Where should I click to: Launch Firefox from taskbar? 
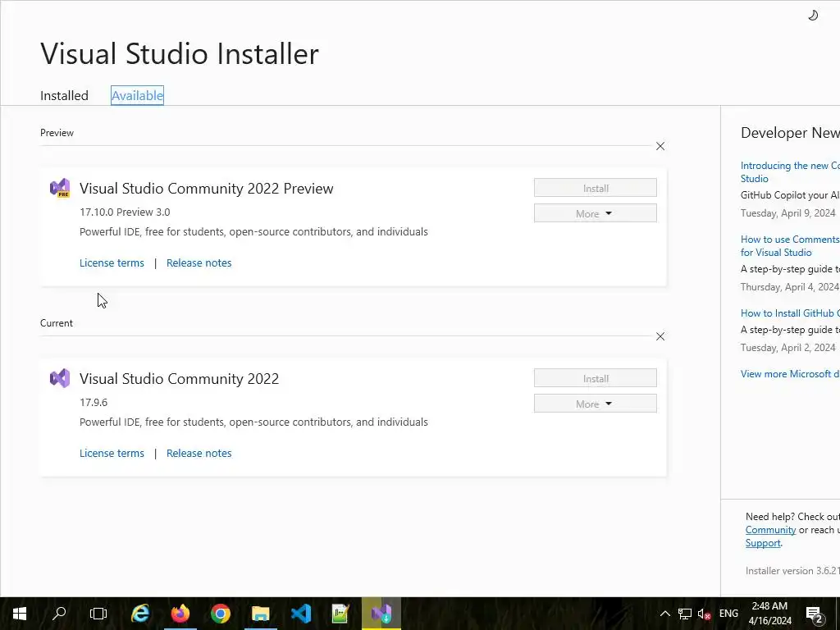pyautogui.click(x=180, y=614)
